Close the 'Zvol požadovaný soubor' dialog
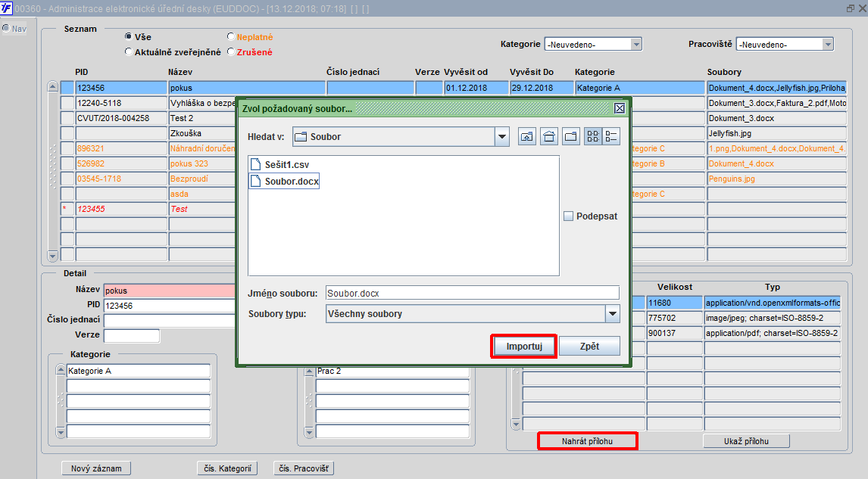868x479 pixels. (x=620, y=108)
